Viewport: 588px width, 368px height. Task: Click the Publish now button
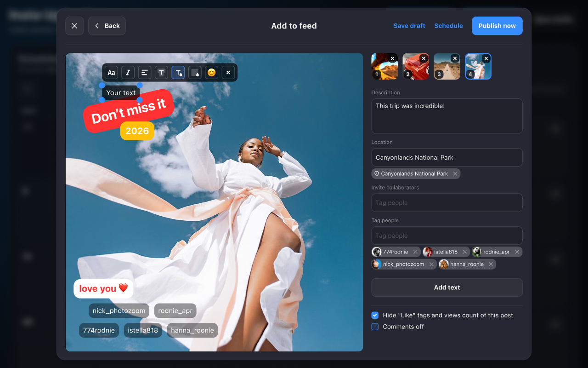tap(497, 26)
